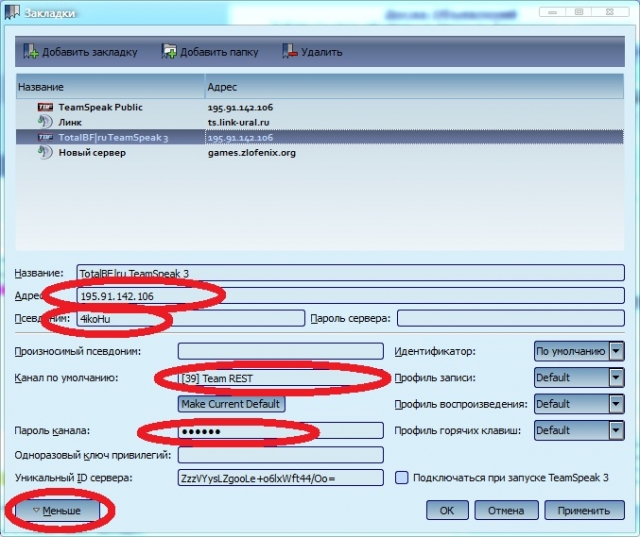Click the Delete (Удалить) bookmark icon

pos(289,51)
